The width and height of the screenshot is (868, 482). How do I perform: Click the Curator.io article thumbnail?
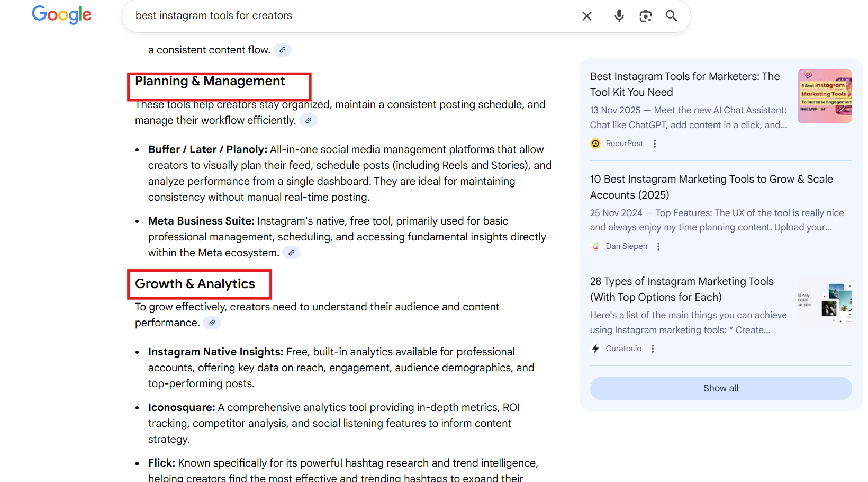click(824, 301)
